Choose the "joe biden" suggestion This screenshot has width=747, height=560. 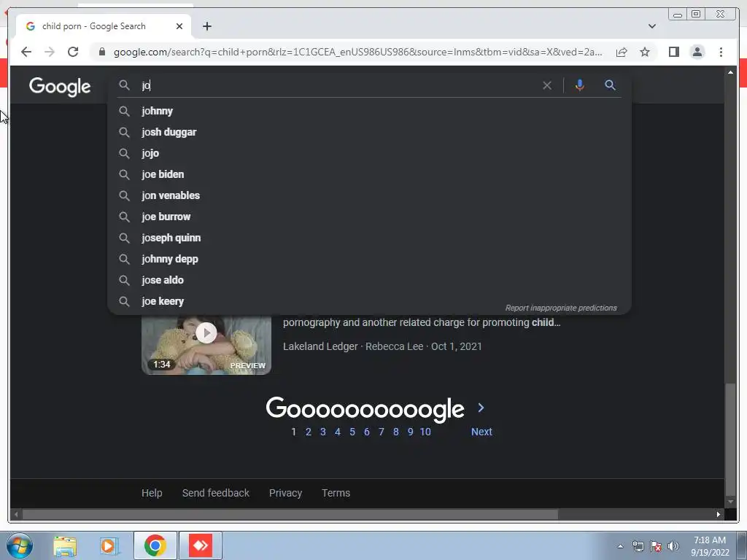pyautogui.click(x=369, y=174)
